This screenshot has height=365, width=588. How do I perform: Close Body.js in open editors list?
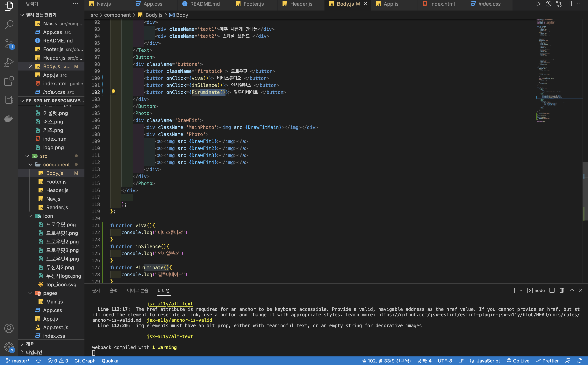(x=31, y=66)
